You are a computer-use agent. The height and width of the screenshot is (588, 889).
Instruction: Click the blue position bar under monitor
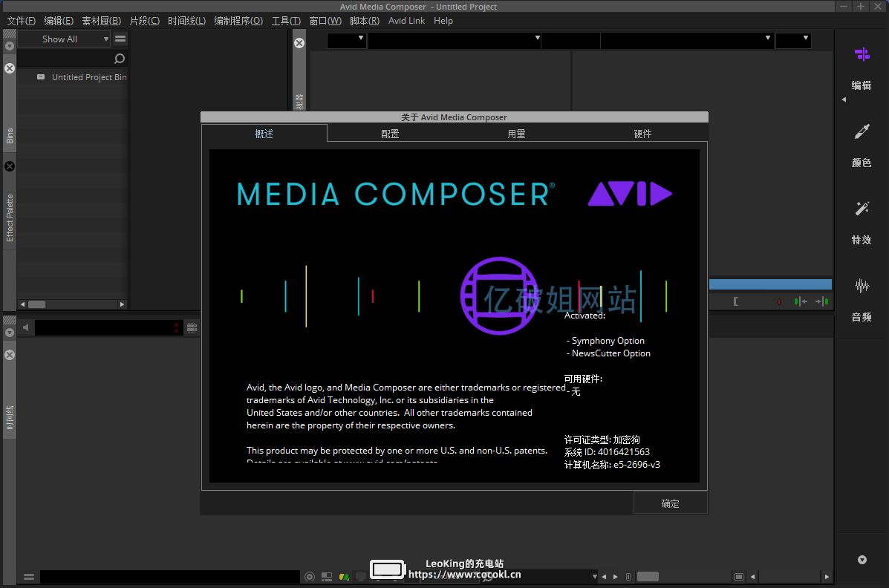tap(770, 284)
